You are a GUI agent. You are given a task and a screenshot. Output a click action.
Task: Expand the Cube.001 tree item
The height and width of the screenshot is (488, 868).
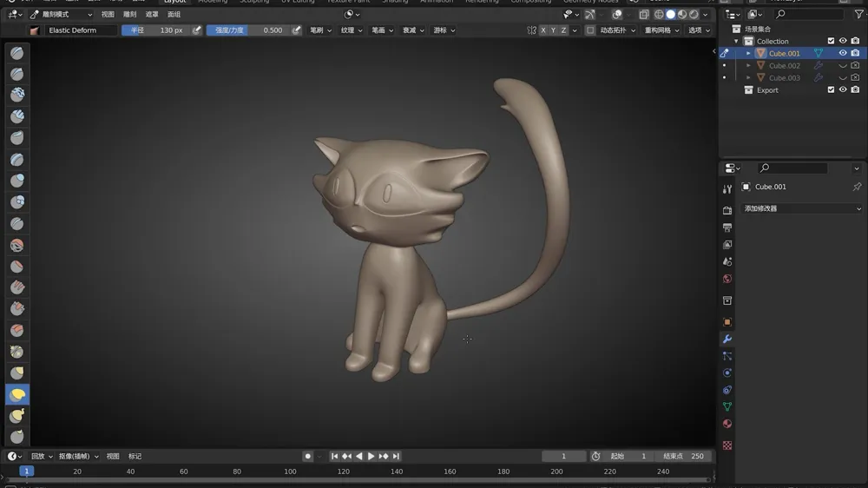coord(748,54)
